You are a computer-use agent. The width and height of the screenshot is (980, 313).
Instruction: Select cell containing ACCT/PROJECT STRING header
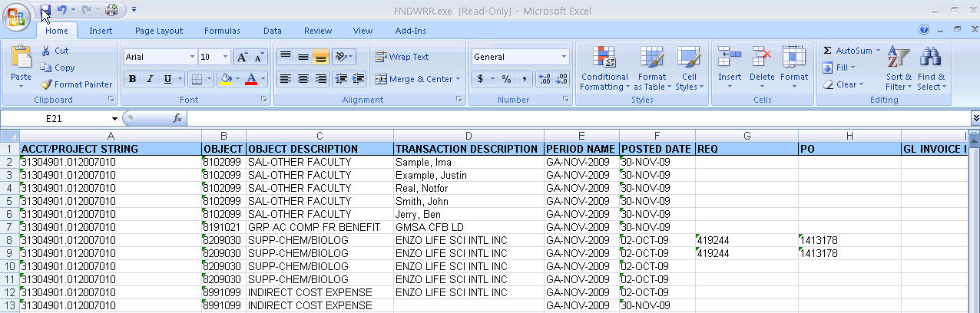[x=110, y=149]
